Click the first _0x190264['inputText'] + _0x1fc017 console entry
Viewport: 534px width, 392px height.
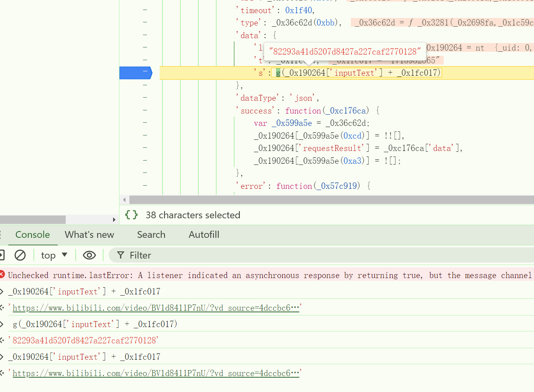[x=84, y=292]
